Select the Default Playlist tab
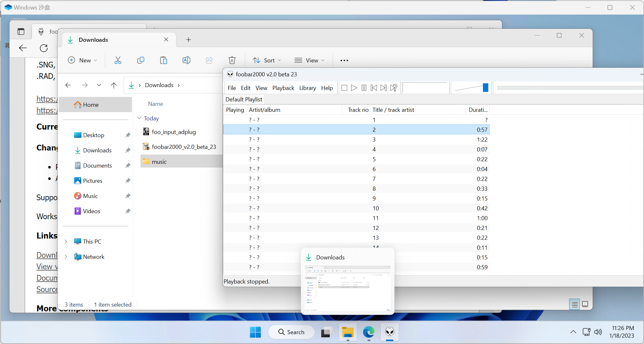 click(x=244, y=99)
